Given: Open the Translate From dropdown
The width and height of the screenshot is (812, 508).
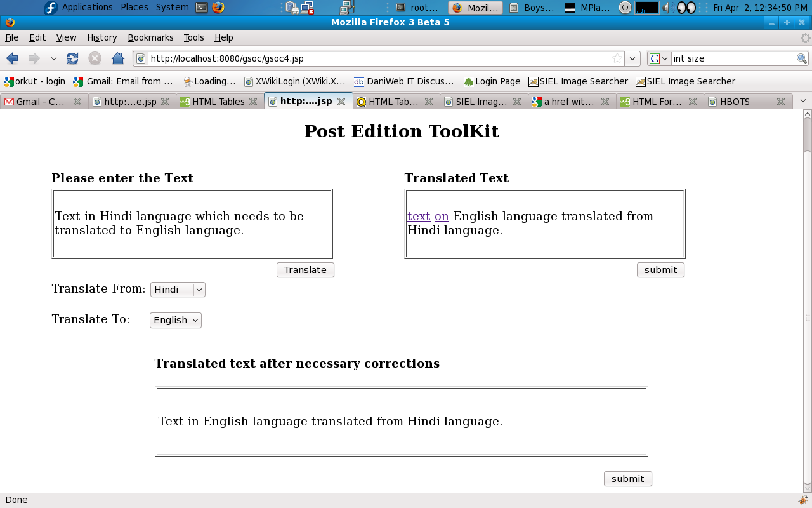Looking at the screenshot, I should point(178,290).
